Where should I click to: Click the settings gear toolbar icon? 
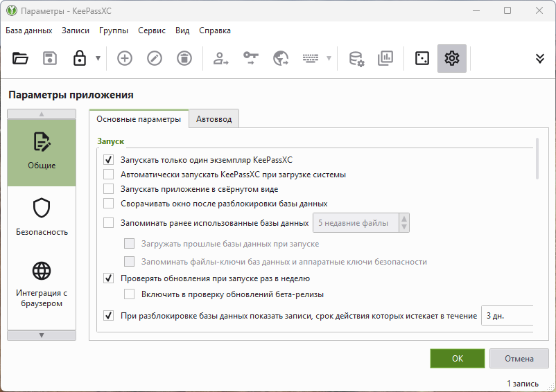[452, 59]
